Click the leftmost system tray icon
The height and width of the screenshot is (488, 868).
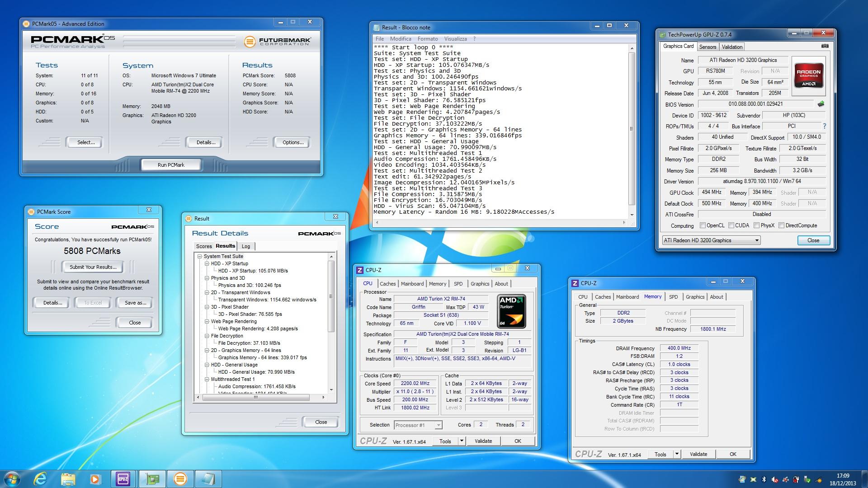click(742, 479)
